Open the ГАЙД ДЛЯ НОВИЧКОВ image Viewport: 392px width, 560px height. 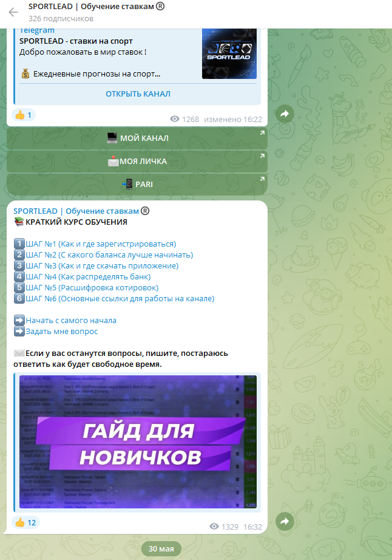point(138,442)
